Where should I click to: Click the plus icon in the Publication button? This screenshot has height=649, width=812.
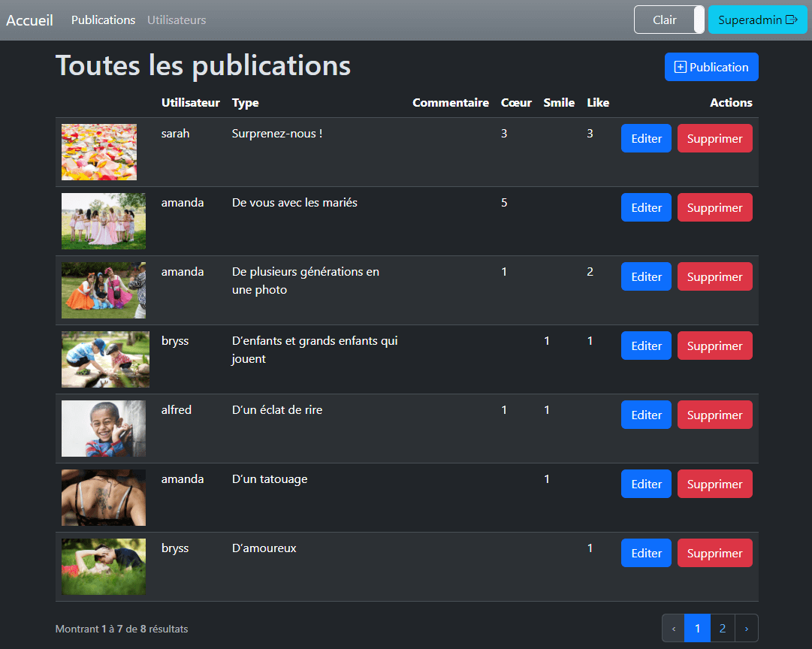point(681,68)
